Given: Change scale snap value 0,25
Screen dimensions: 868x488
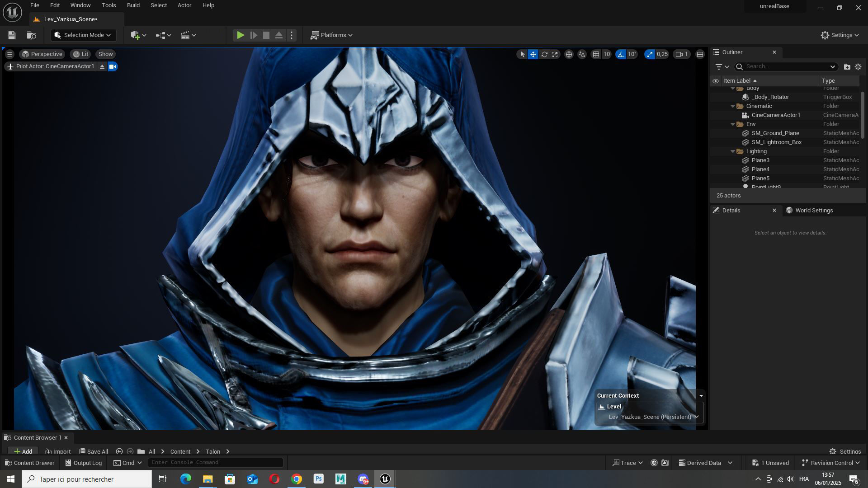Looking at the screenshot, I should click(662, 54).
